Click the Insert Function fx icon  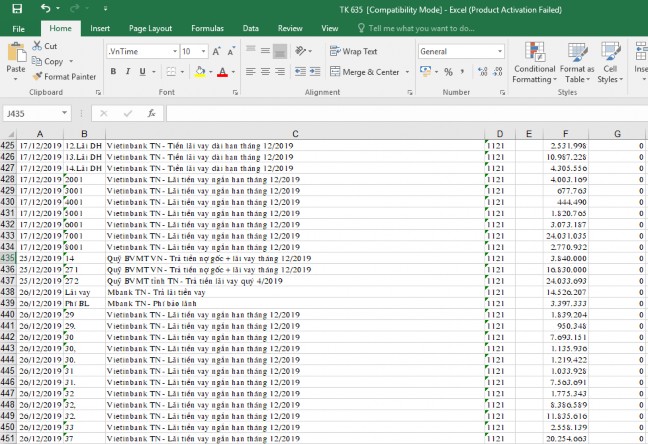148,114
